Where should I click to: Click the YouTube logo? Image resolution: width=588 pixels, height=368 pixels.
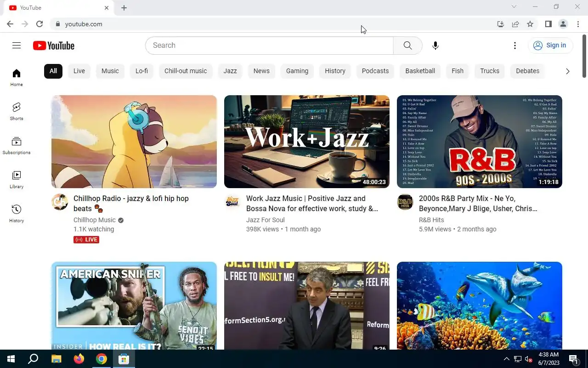pyautogui.click(x=54, y=46)
